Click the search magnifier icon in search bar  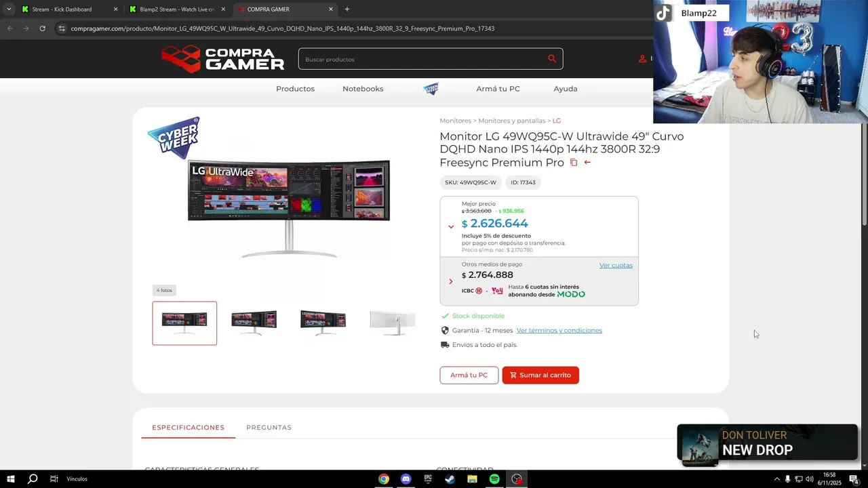tap(552, 59)
